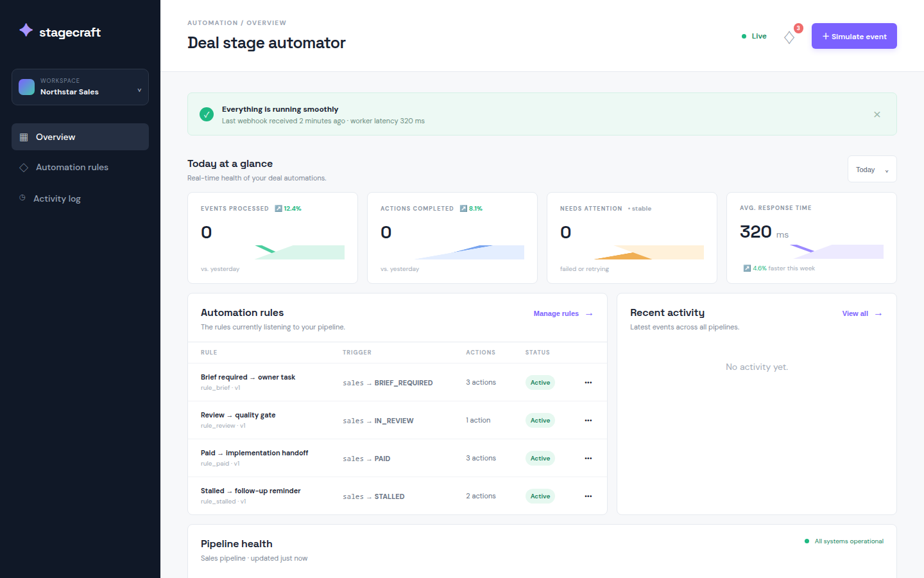Click the Pipeline health heading
This screenshot has height=578, width=924.
click(236, 544)
